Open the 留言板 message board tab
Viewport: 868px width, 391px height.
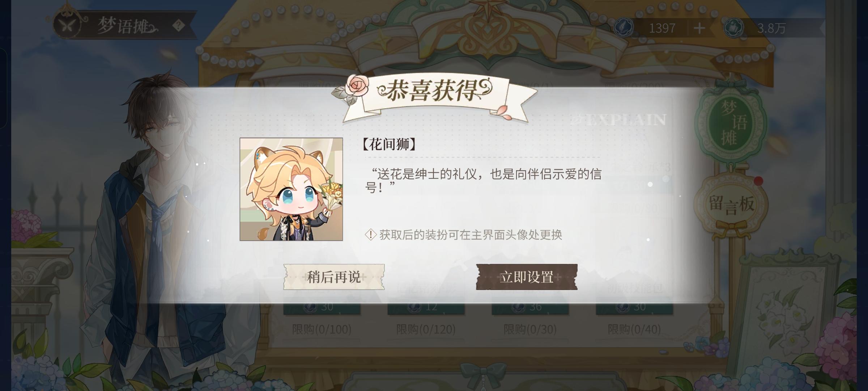click(731, 204)
